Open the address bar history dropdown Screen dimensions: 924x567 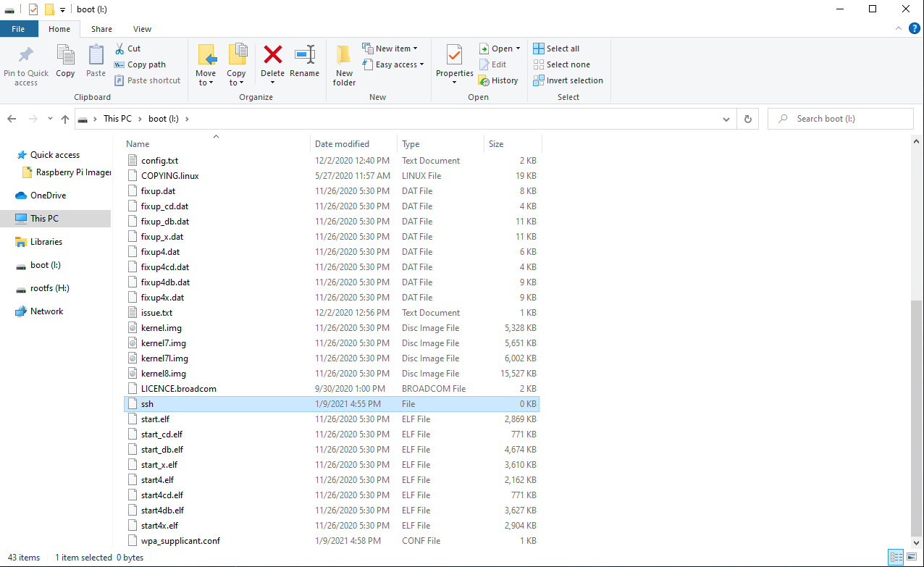tap(726, 118)
